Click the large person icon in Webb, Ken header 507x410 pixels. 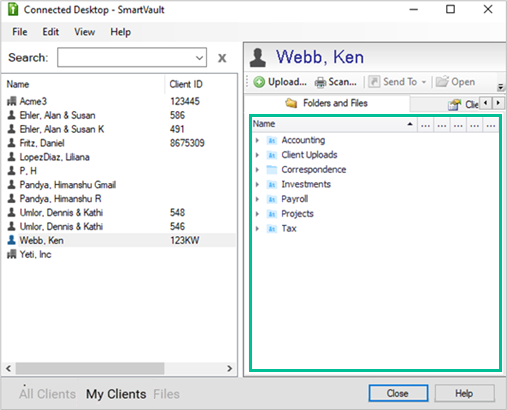tap(258, 58)
